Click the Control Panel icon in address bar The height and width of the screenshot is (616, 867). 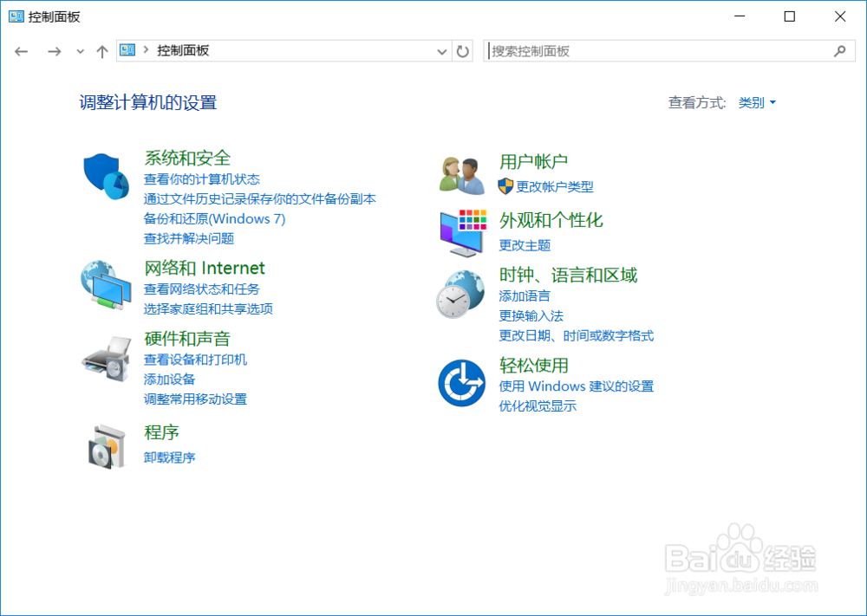pos(127,50)
